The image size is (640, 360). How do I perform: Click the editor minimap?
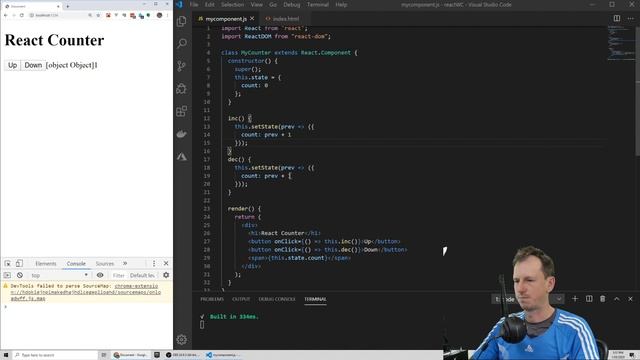coord(620,43)
